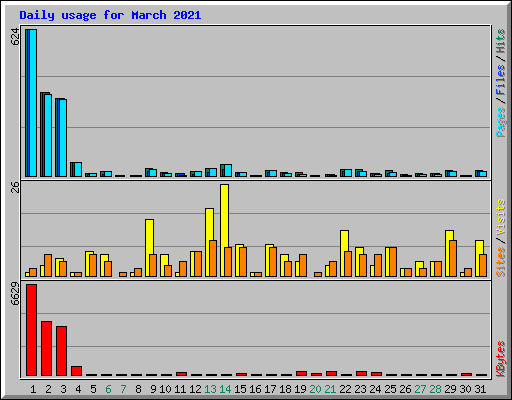Image resolution: width=512 pixels, height=400 pixels.
Task: Click weekend day 14 label
Action: coord(225,389)
